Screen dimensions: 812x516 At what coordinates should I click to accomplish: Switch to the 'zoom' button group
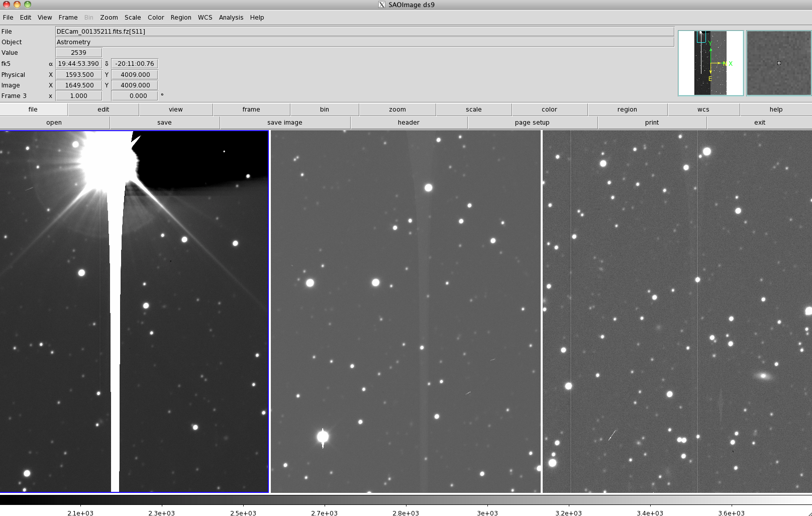coord(397,110)
